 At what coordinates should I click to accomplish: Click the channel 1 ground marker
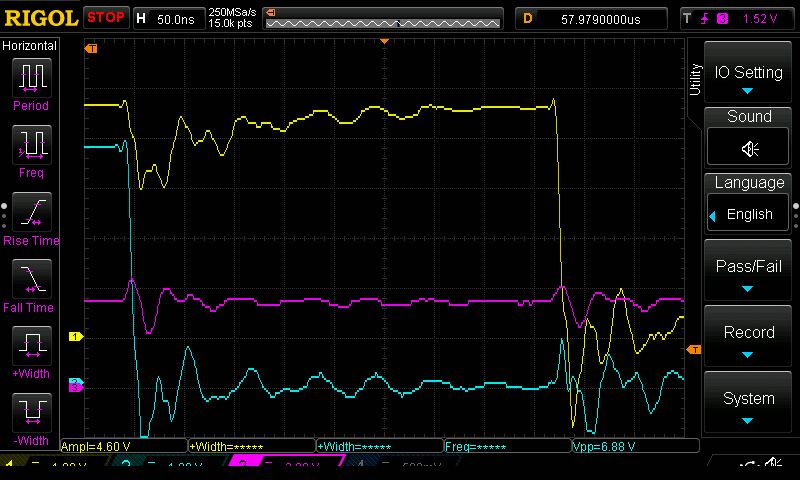[76, 336]
